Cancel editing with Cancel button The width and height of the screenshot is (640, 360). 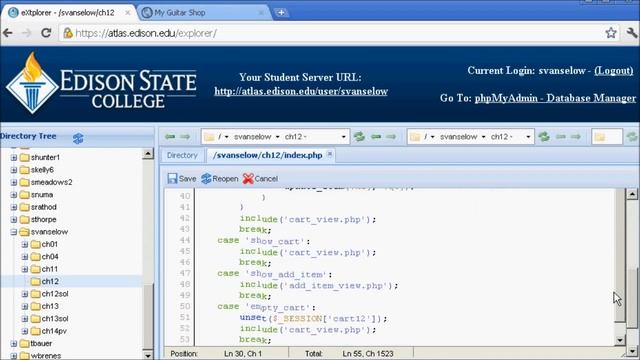[260, 179]
